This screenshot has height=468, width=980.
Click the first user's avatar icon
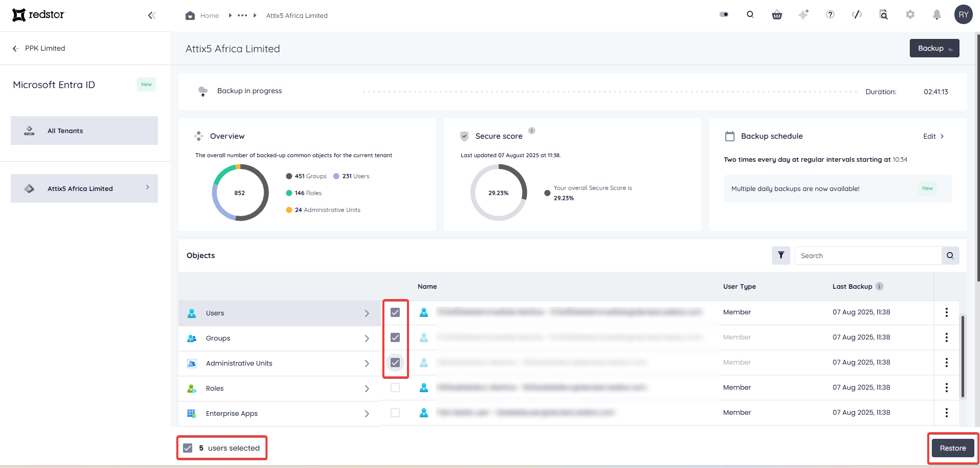[424, 312]
